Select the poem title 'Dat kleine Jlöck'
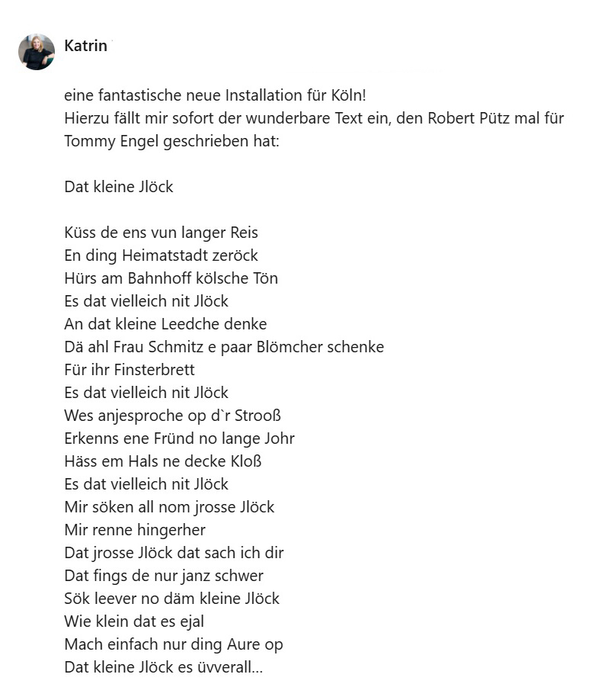Screen dimensions: 608x700 pyautogui.click(x=119, y=187)
